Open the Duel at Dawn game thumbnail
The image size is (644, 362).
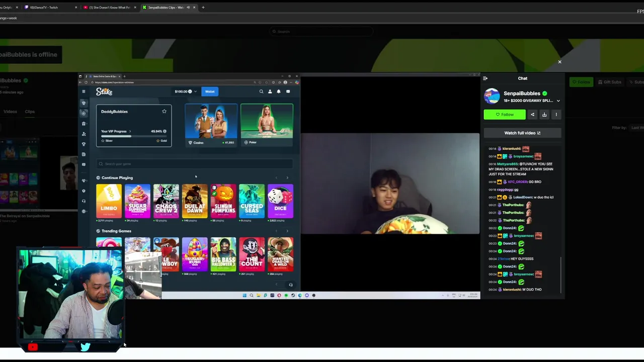[195, 201]
